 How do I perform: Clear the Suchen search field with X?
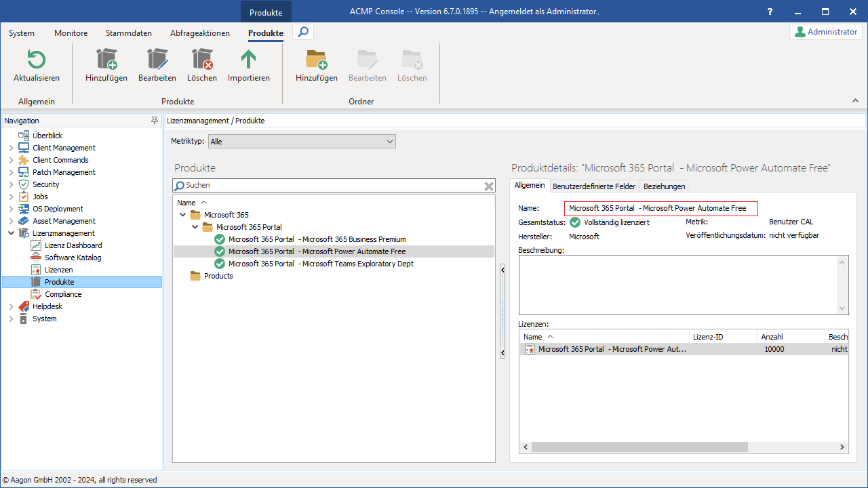point(488,186)
